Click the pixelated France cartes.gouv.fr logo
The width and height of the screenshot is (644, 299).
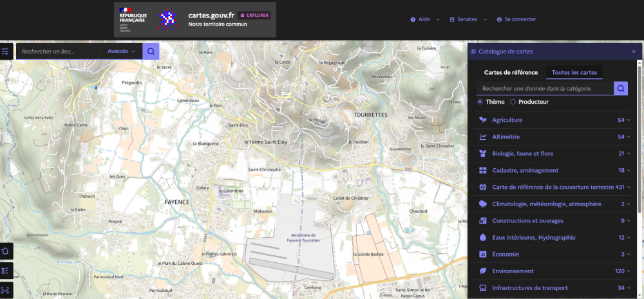(167, 19)
